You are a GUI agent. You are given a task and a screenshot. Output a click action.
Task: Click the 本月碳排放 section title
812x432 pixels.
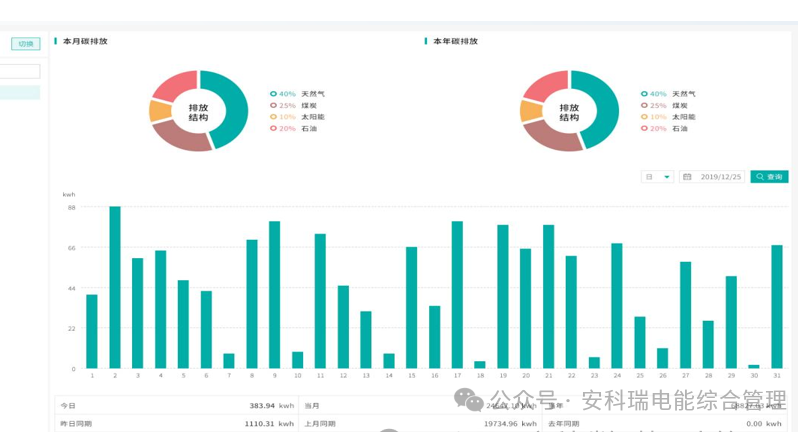coord(85,41)
